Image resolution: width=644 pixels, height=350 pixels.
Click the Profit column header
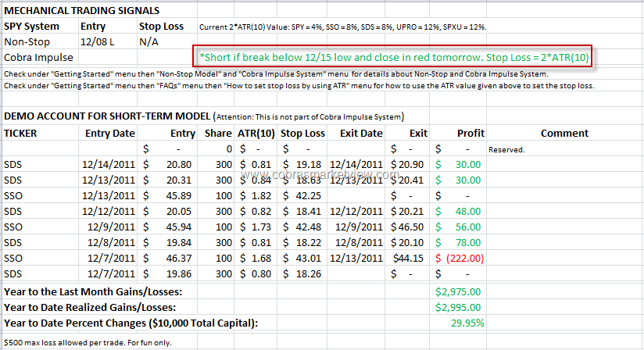click(x=470, y=134)
